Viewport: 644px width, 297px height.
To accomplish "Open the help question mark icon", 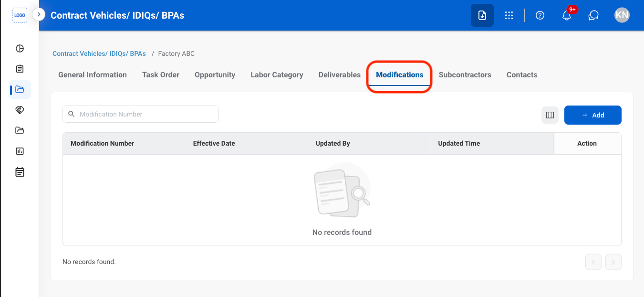I will [540, 15].
